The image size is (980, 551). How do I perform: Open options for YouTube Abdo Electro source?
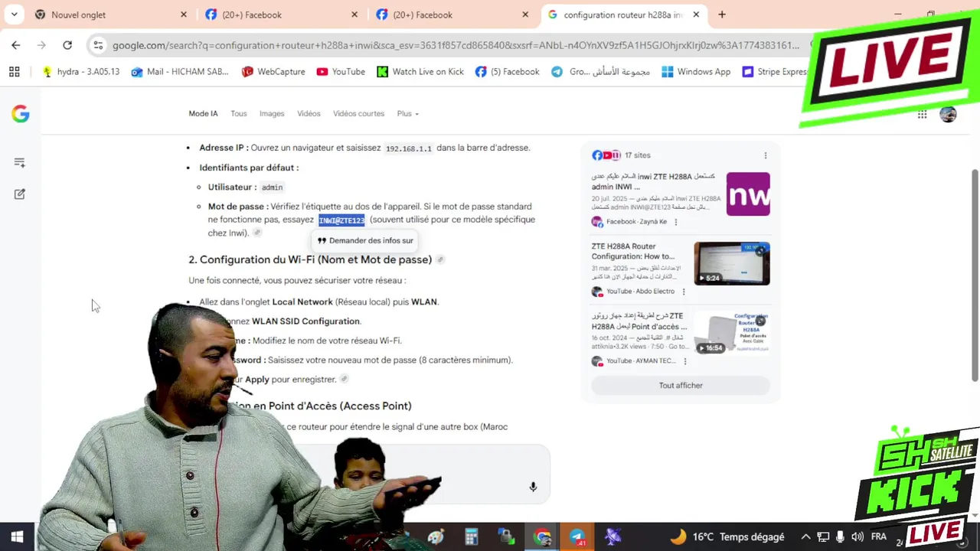click(x=684, y=292)
